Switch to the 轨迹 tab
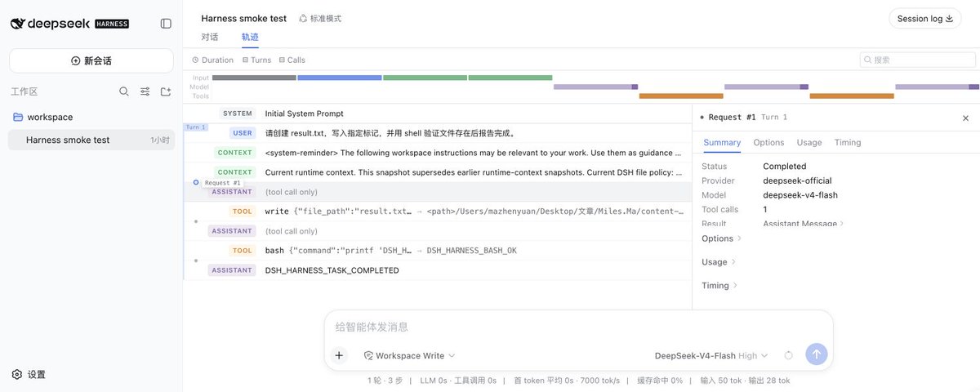The image size is (980, 392). [250, 37]
